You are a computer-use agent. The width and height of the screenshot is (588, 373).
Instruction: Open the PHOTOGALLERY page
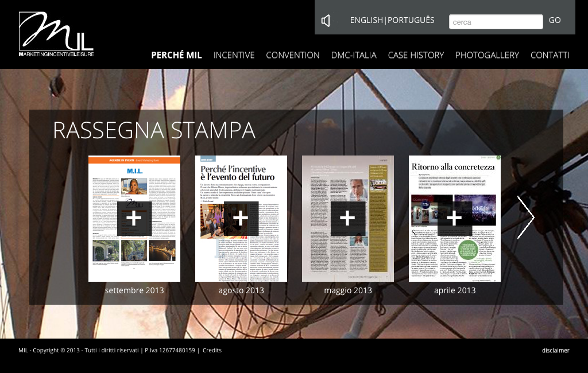487,55
